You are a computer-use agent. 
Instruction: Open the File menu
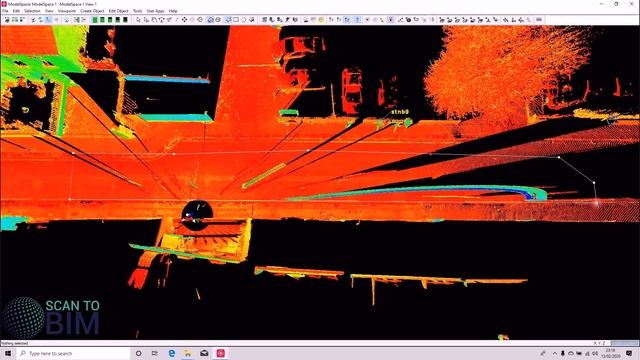pyautogui.click(x=5, y=11)
